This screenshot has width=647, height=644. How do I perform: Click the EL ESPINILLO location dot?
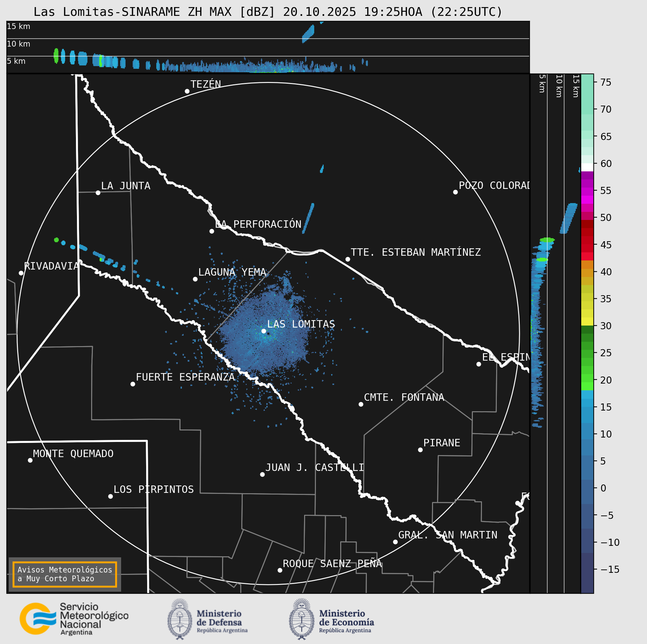(479, 364)
